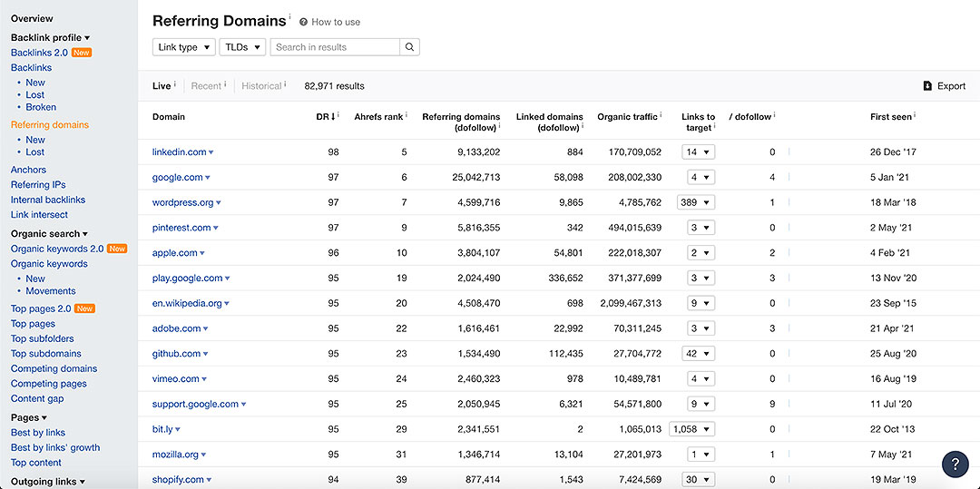Click the help chat question mark bubble
Image resolution: width=980 pixels, height=489 pixels.
(955, 464)
